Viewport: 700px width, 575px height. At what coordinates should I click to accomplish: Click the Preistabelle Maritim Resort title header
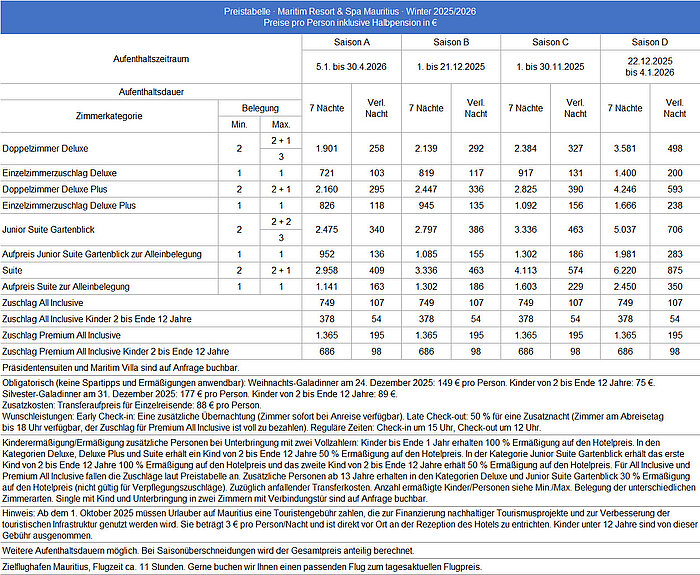click(350, 17)
